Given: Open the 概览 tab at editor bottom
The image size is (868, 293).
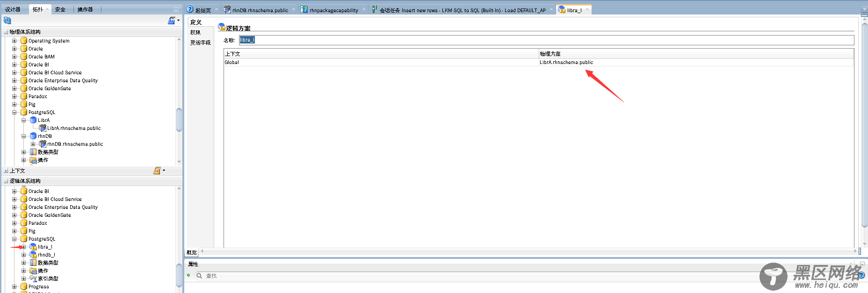Looking at the screenshot, I should pyautogui.click(x=192, y=252).
